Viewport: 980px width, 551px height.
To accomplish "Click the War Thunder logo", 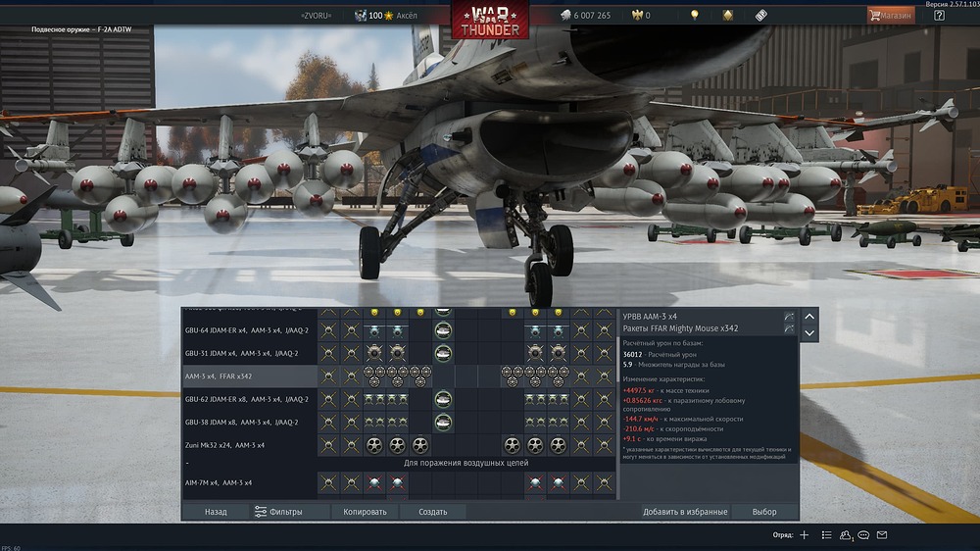I will tap(490, 20).
